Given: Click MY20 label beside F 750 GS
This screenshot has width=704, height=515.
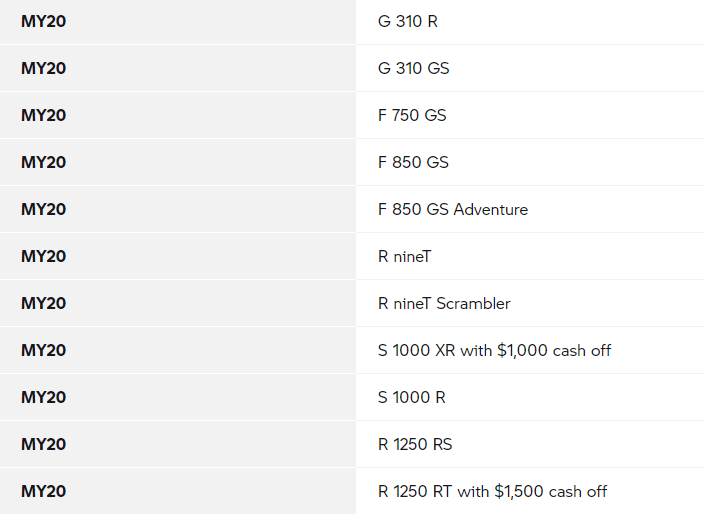Looking at the screenshot, I should coord(44,115).
